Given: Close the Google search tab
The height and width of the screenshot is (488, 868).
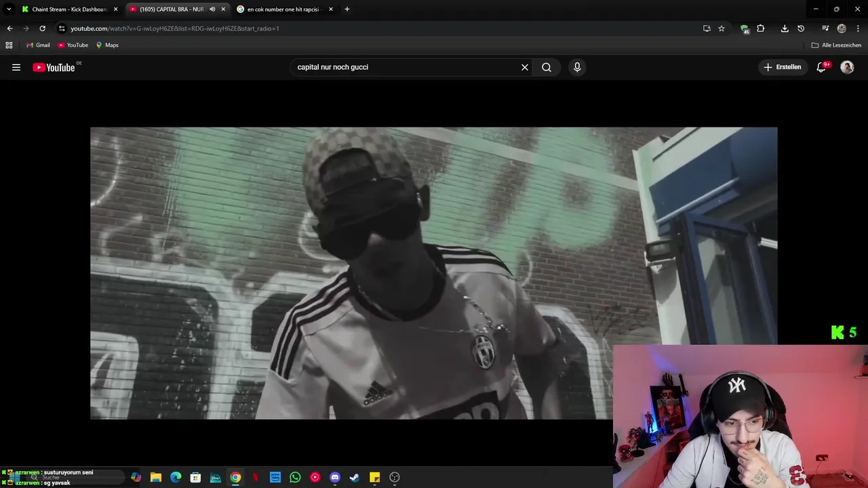Looking at the screenshot, I should (x=331, y=9).
